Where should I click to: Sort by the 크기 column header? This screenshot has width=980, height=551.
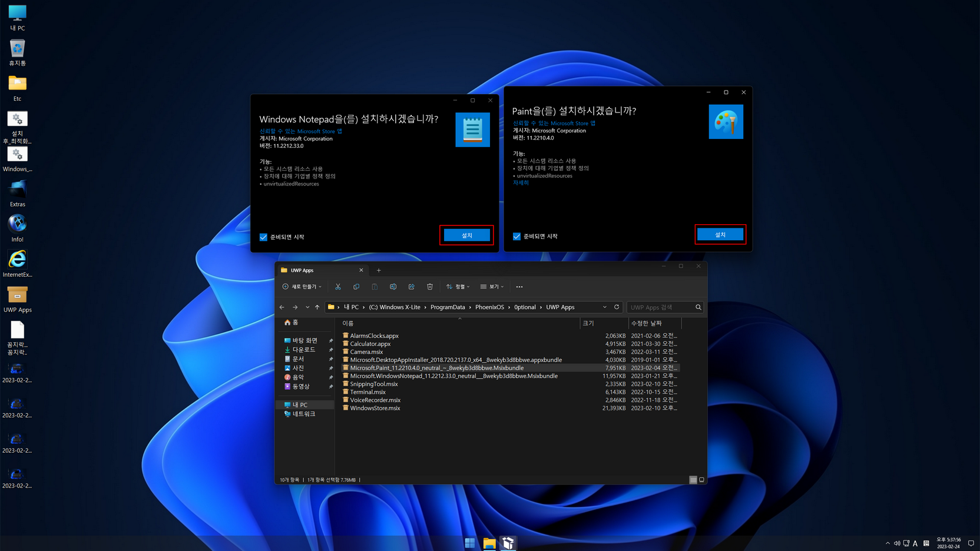click(x=604, y=323)
